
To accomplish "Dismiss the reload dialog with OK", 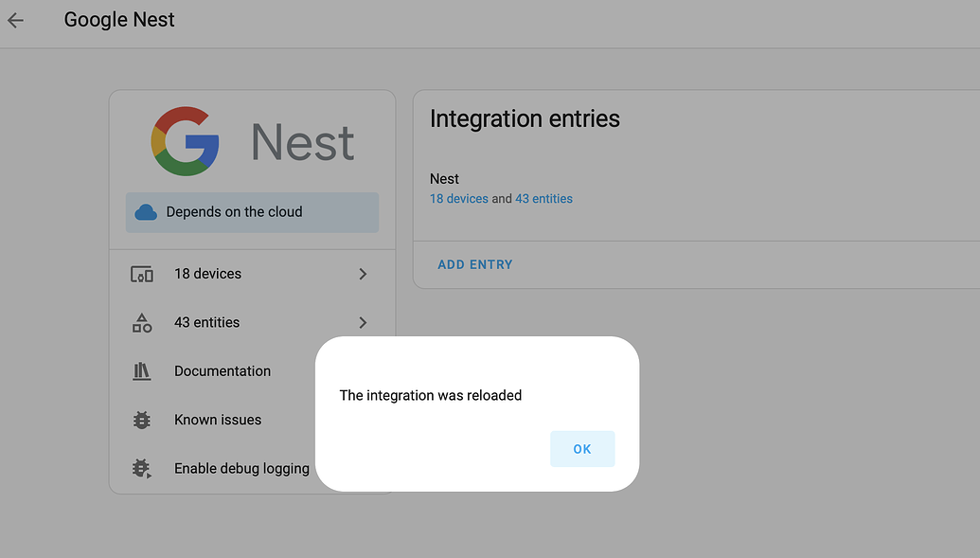I will coord(582,448).
